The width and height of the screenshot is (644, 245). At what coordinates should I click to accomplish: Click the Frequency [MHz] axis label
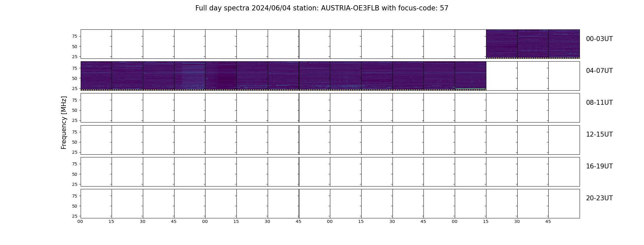coord(64,123)
